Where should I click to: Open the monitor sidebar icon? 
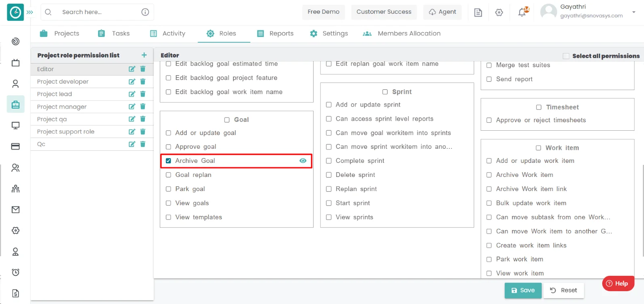(16, 125)
